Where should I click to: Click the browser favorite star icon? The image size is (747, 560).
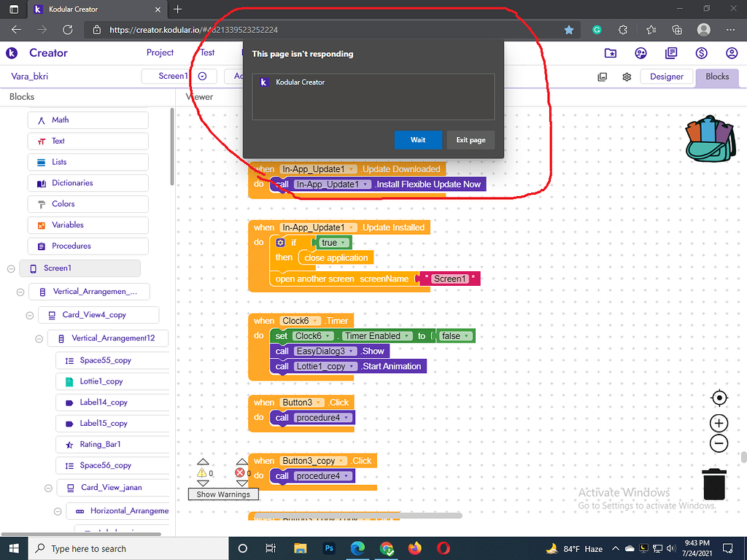pos(569,30)
